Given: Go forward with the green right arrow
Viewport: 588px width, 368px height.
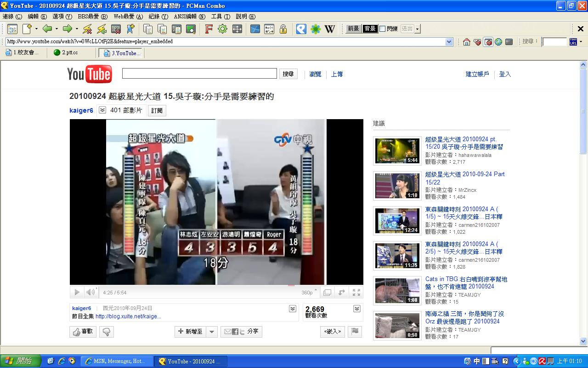Looking at the screenshot, I should click(68, 29).
